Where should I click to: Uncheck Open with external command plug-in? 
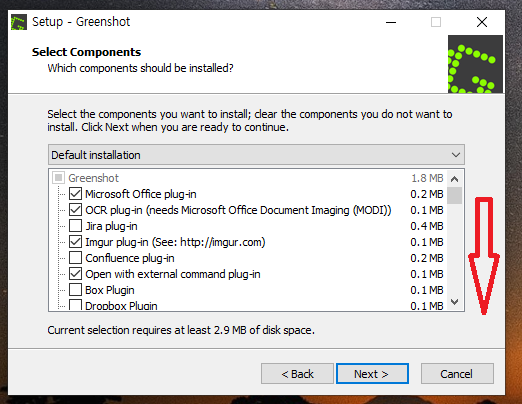point(75,274)
